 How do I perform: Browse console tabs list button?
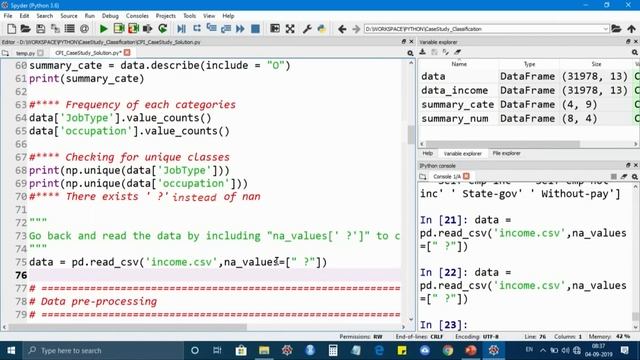coord(423,177)
